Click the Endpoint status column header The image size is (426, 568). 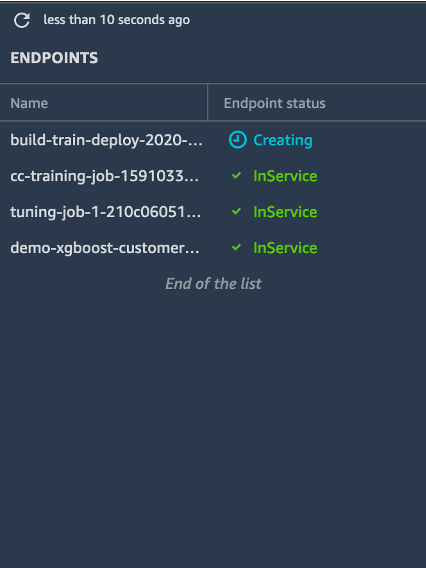pos(275,103)
